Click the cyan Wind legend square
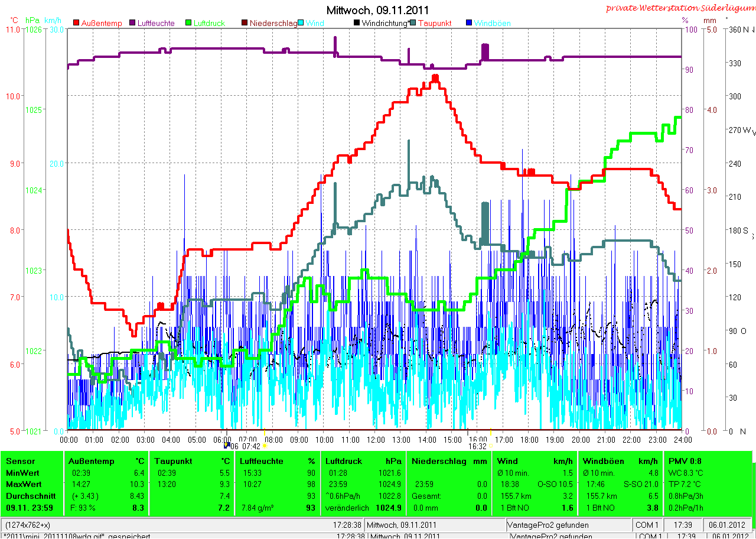 pyautogui.click(x=301, y=23)
